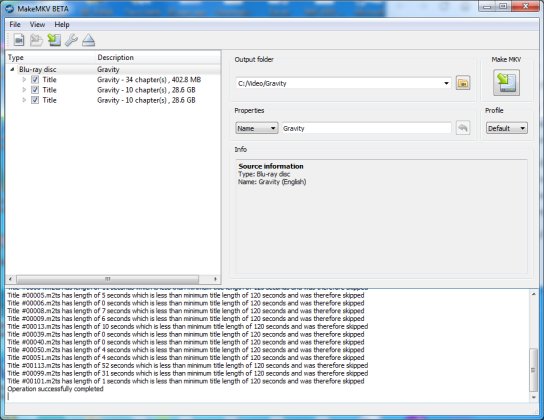Uncheck the second Gravity title checkbox
Screen dimensions: 544x420
[x=35, y=90]
